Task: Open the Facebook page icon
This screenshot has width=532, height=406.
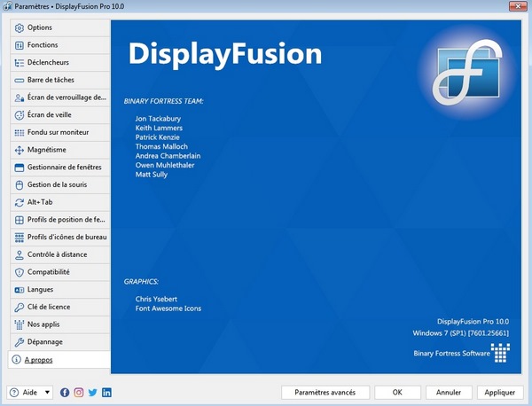Action: pos(65,393)
